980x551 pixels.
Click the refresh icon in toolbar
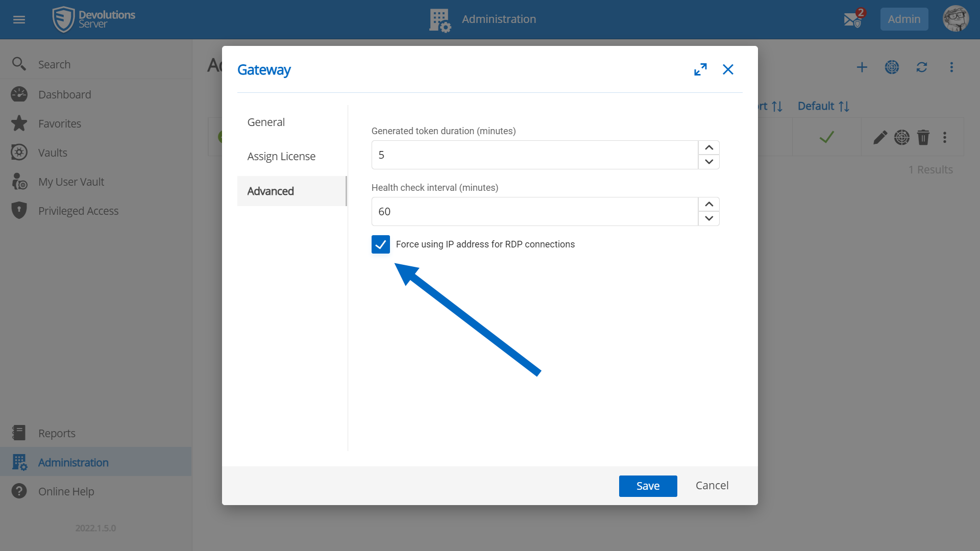click(x=921, y=67)
